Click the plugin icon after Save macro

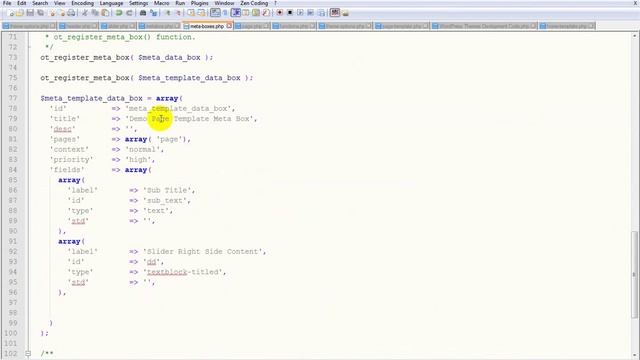[336, 13]
